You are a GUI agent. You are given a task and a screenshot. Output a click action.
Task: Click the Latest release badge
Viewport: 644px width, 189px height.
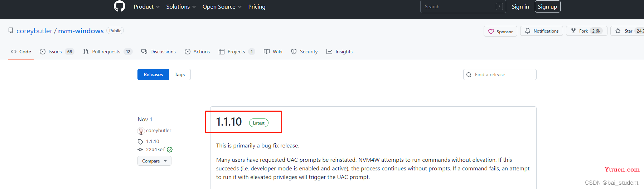coord(258,123)
